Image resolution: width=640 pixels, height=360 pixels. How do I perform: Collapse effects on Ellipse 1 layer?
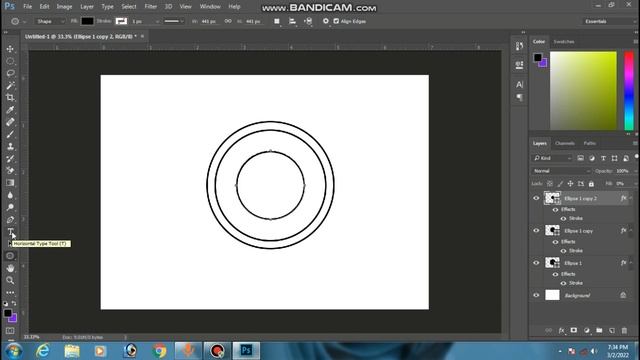click(x=631, y=263)
